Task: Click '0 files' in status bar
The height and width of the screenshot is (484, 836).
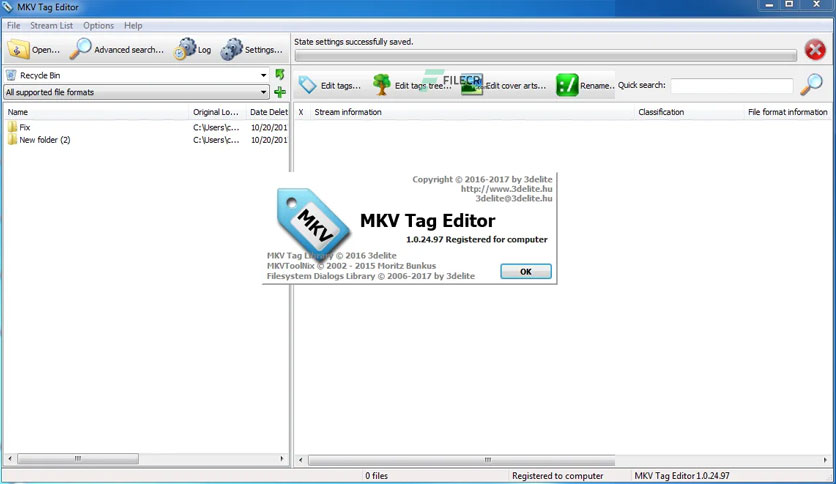Action: [376, 475]
